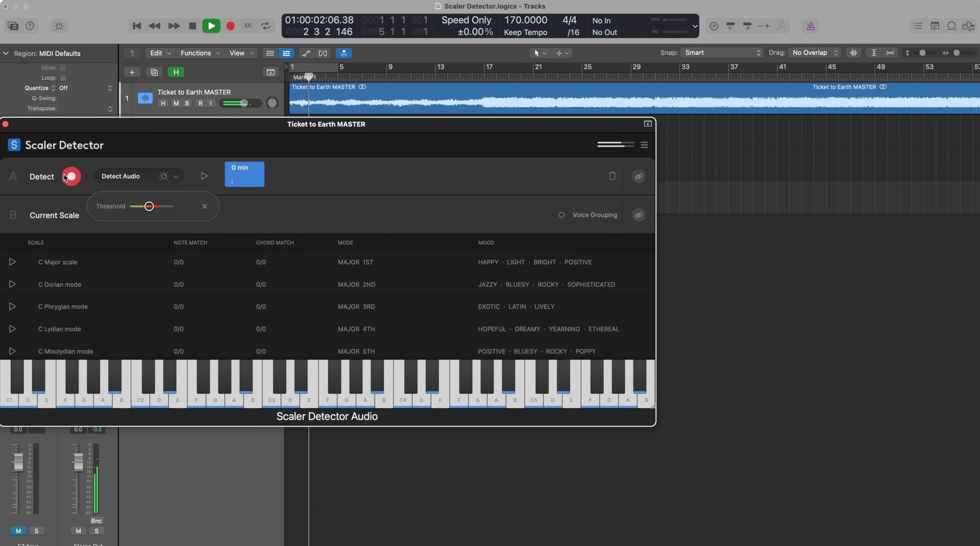This screenshot has width=980, height=546.
Task: Click the stop button in transport
Action: pyautogui.click(x=192, y=26)
